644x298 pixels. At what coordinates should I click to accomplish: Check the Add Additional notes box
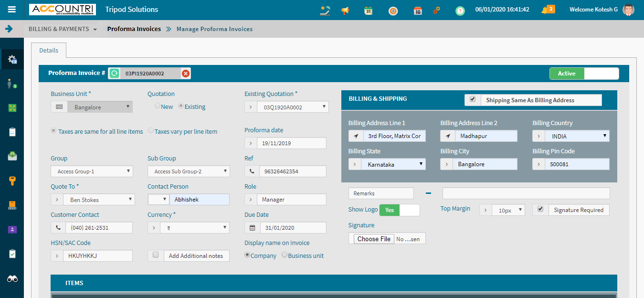point(156,255)
